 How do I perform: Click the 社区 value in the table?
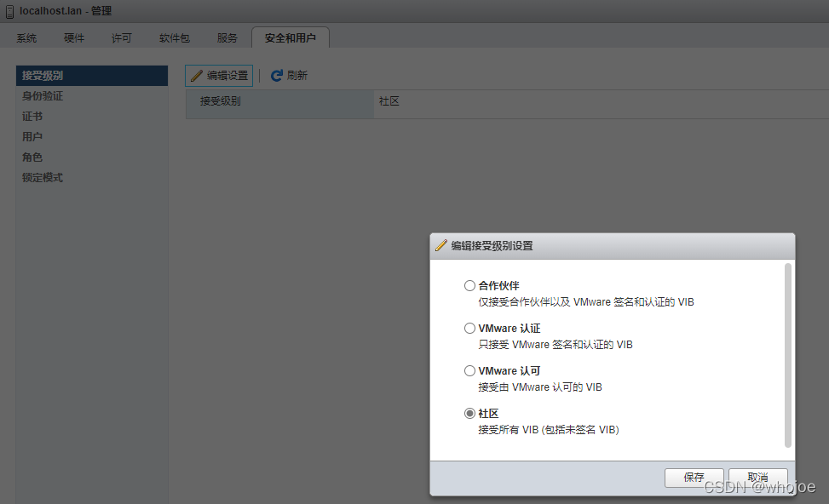click(x=389, y=101)
